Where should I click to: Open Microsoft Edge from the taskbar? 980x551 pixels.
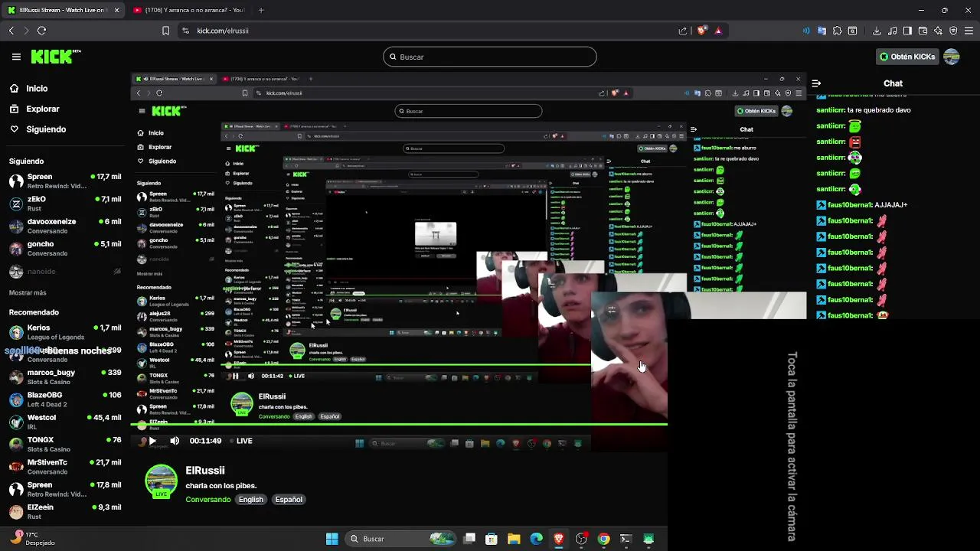coord(536,539)
